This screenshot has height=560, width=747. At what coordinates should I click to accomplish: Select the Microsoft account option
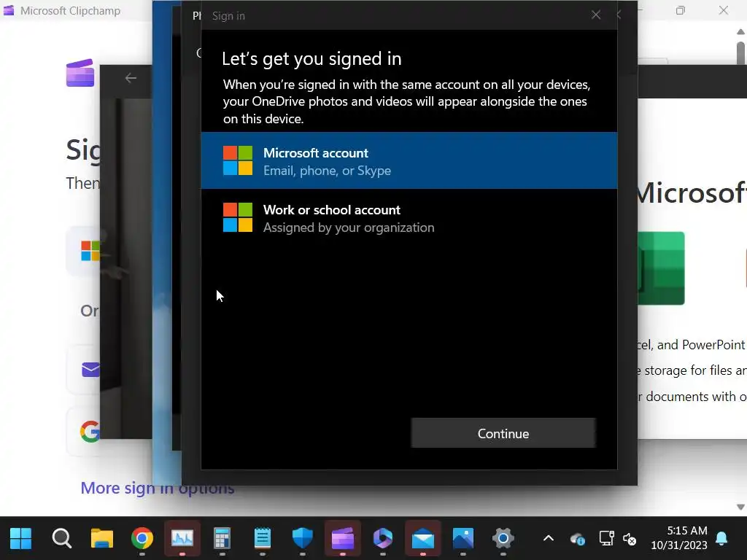[409, 160]
